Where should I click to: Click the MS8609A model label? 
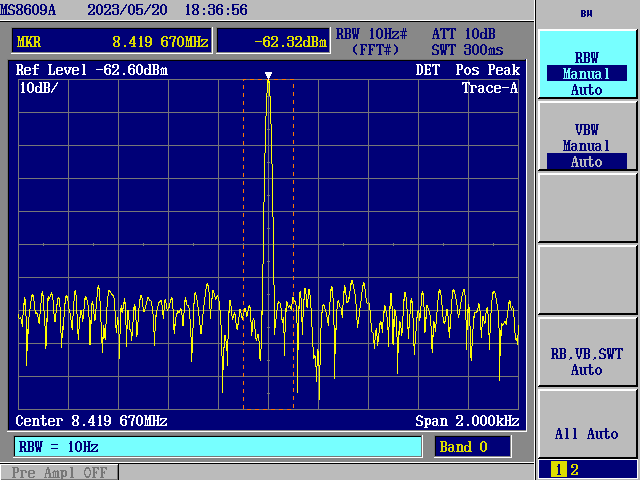click(x=28, y=9)
